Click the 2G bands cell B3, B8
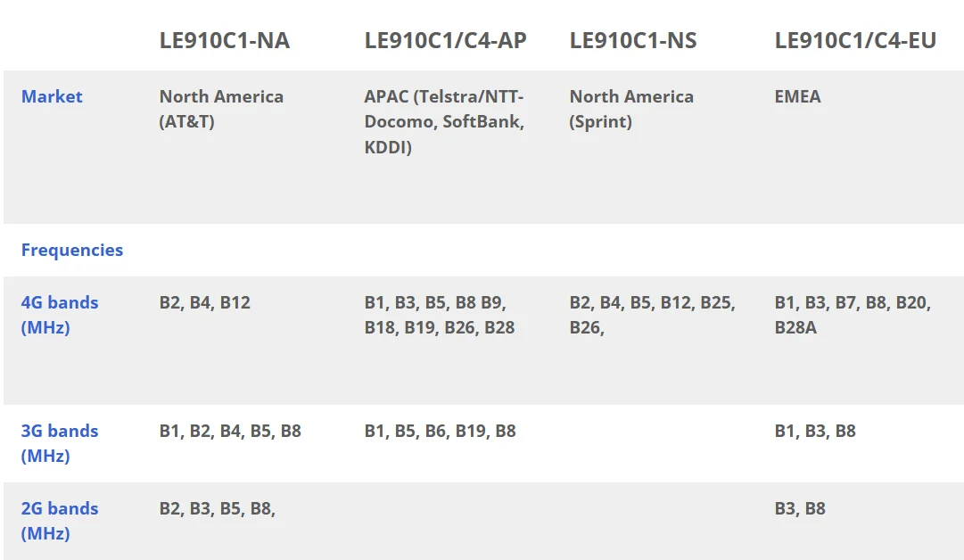This screenshot has height=560, width=964. click(800, 508)
